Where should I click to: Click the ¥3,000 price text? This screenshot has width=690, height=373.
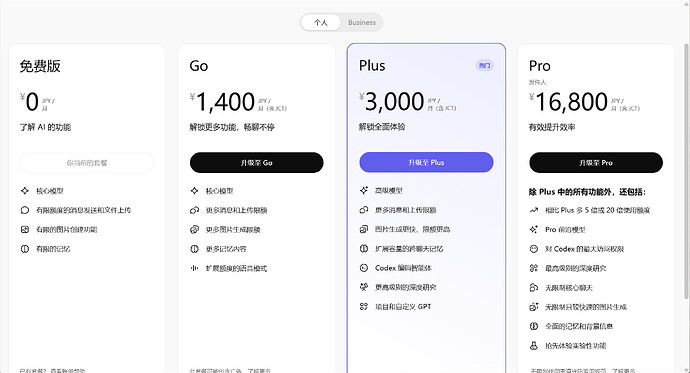coord(392,102)
